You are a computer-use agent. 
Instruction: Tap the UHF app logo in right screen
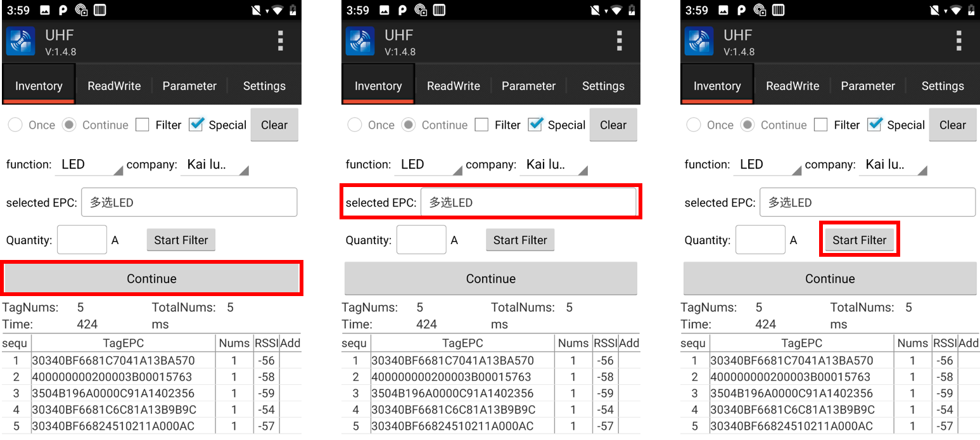tap(699, 42)
